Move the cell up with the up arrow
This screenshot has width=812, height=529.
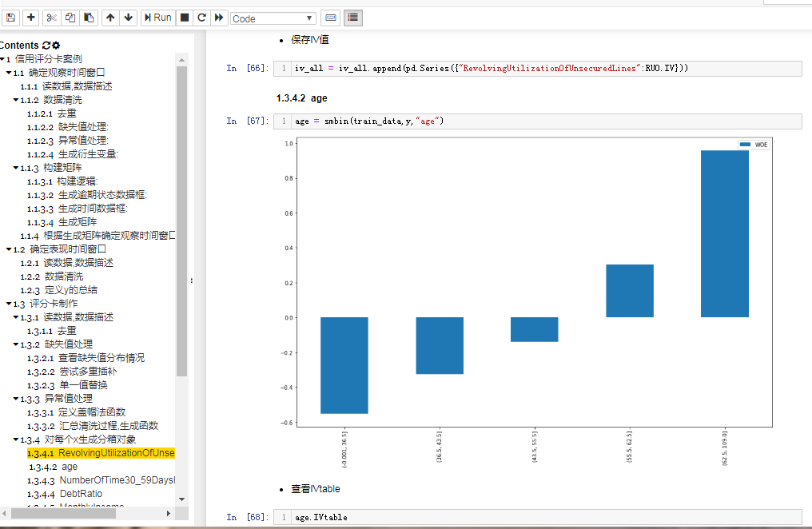click(x=110, y=18)
